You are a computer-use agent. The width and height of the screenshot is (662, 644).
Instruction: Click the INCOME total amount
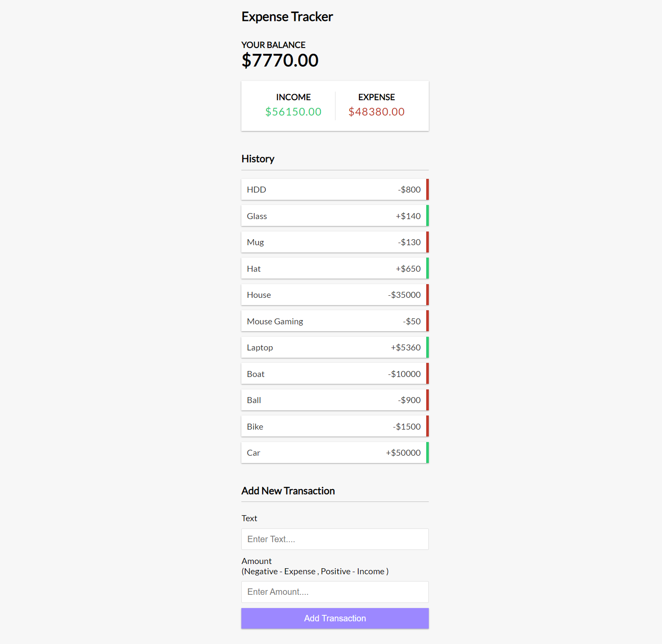pos(293,112)
